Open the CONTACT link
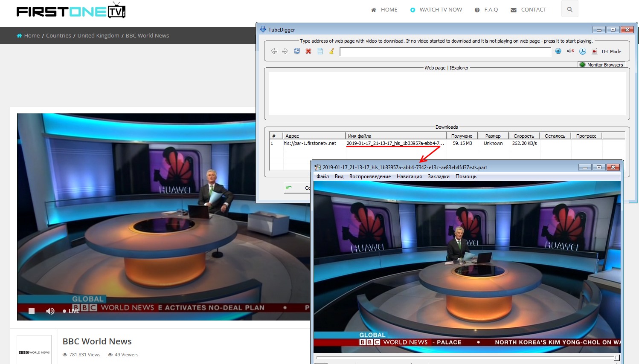This screenshot has height=364, width=639. point(529,9)
